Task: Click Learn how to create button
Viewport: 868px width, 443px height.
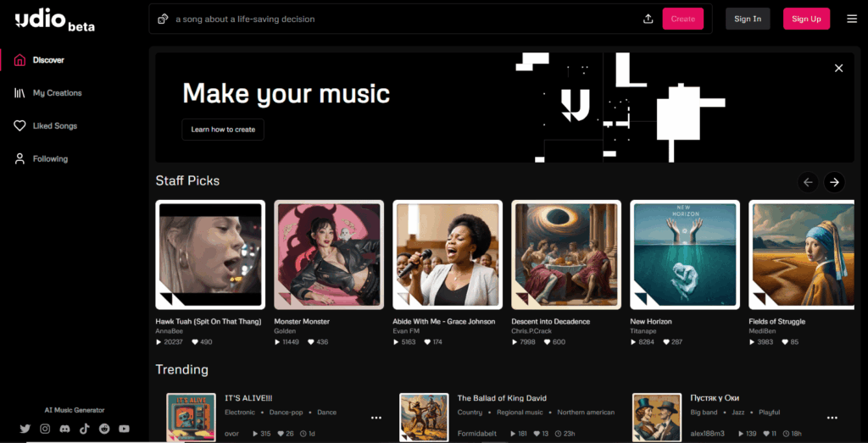Action: [223, 130]
